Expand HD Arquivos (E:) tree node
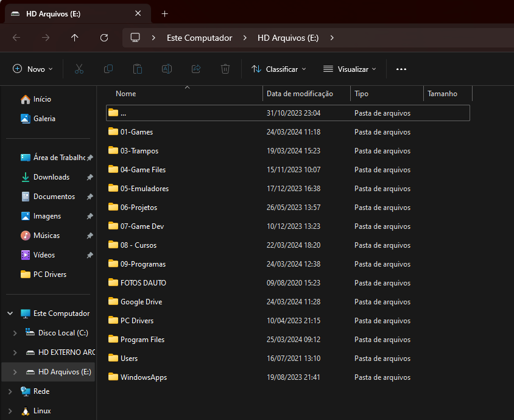The image size is (514, 420). (15, 372)
